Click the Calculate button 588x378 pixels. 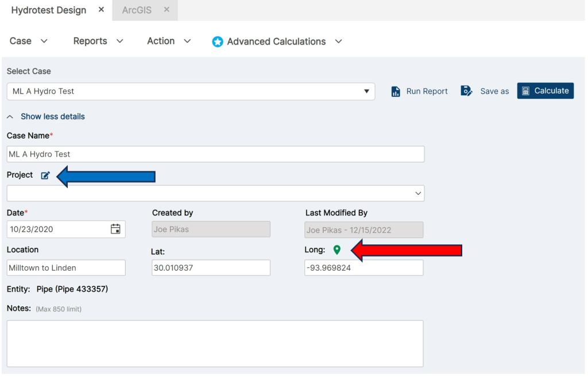coord(546,91)
